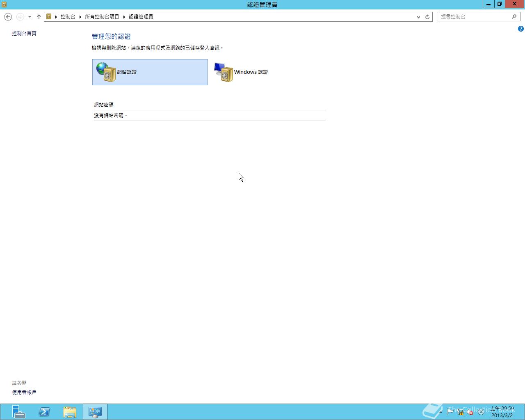Click the window icon in title bar

tap(4, 5)
